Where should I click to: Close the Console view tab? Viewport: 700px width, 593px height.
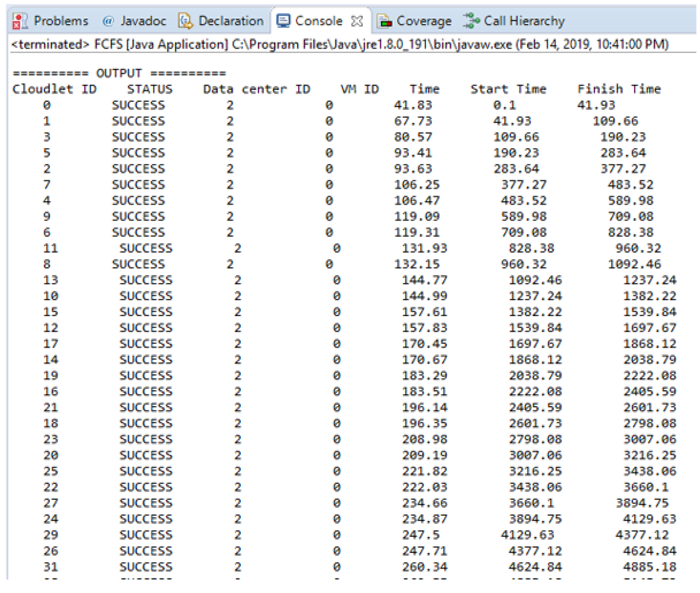coord(357,21)
